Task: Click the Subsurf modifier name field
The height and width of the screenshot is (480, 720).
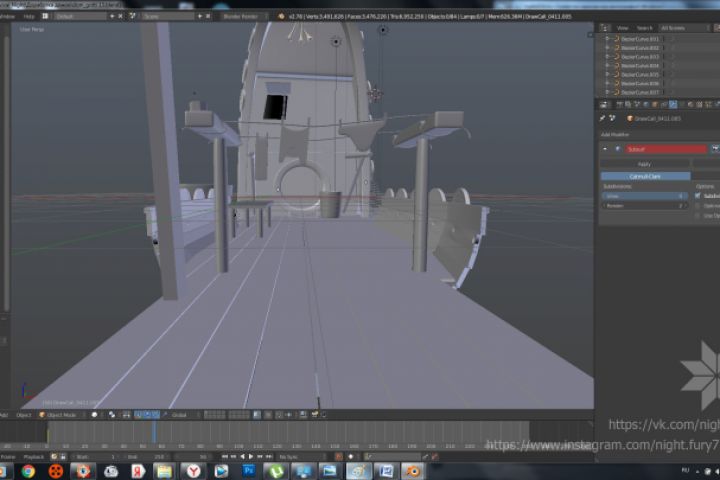Action: coord(666,149)
